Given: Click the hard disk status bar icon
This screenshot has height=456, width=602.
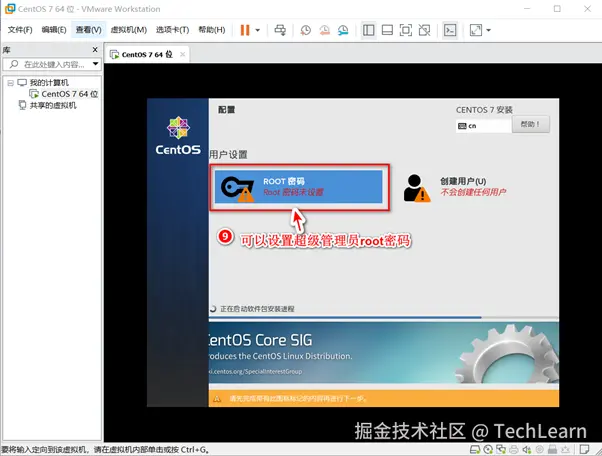Looking at the screenshot, I should click(475, 449).
